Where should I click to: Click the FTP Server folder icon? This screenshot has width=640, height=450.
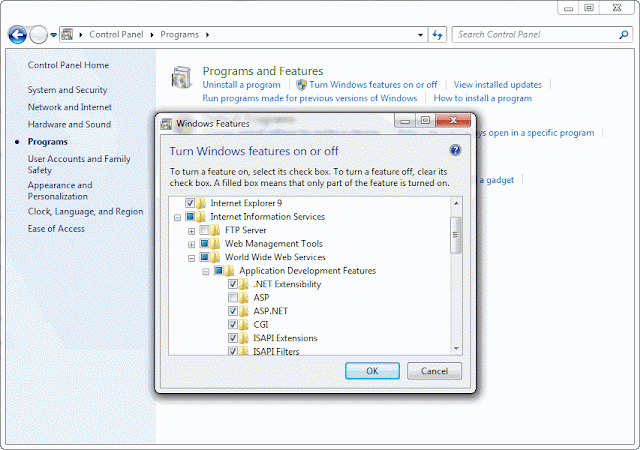click(x=216, y=230)
